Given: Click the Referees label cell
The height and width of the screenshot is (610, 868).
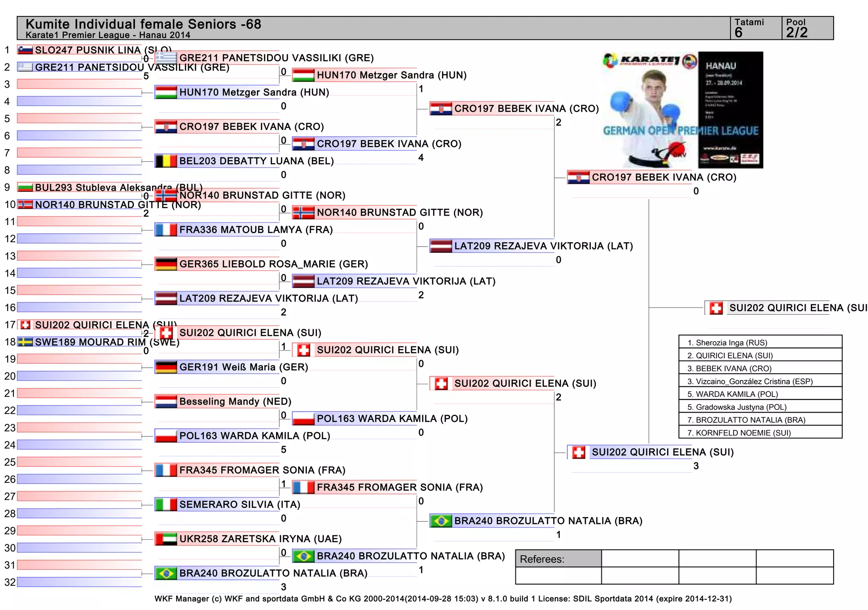Looking at the screenshot, I should [559, 559].
